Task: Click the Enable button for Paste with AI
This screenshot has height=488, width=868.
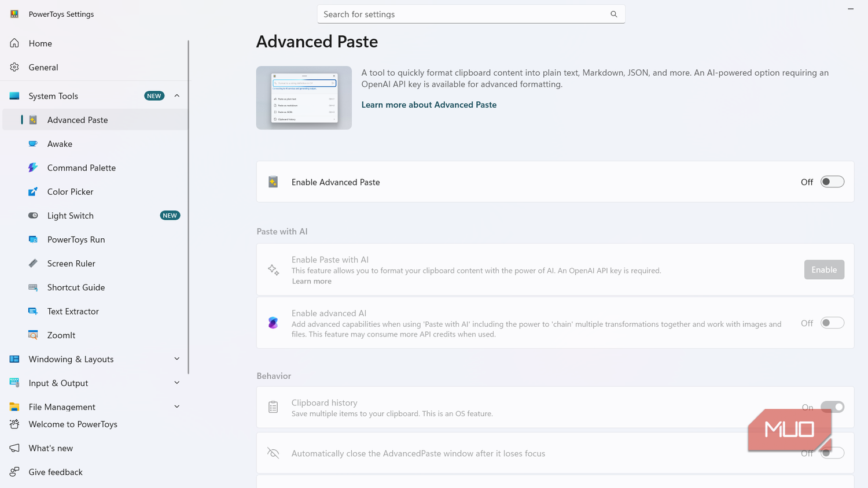Action: tap(824, 269)
